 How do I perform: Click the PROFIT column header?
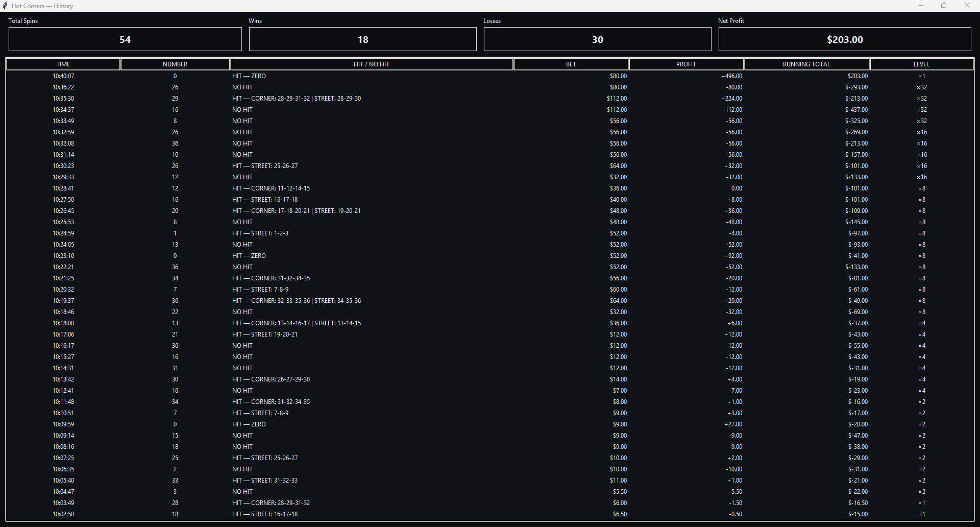(686, 64)
